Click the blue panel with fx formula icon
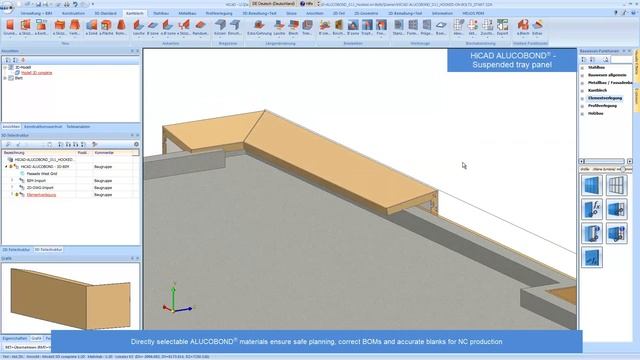Screen dimensions: 640x360 [x=592, y=209]
